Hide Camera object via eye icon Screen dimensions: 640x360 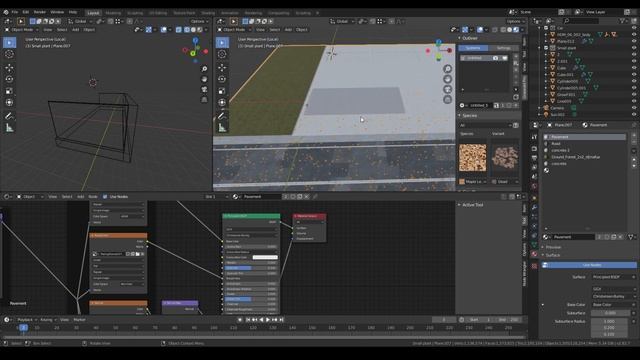click(x=634, y=108)
